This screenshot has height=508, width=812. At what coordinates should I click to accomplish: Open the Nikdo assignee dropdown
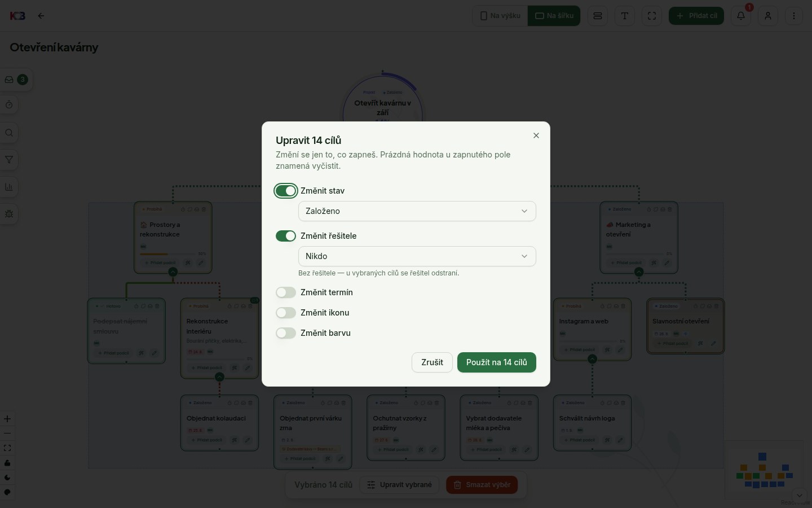417,256
